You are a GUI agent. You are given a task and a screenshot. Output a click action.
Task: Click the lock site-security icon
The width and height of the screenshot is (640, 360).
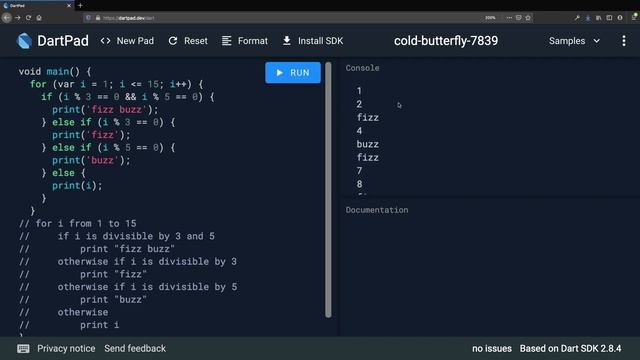[x=98, y=18]
